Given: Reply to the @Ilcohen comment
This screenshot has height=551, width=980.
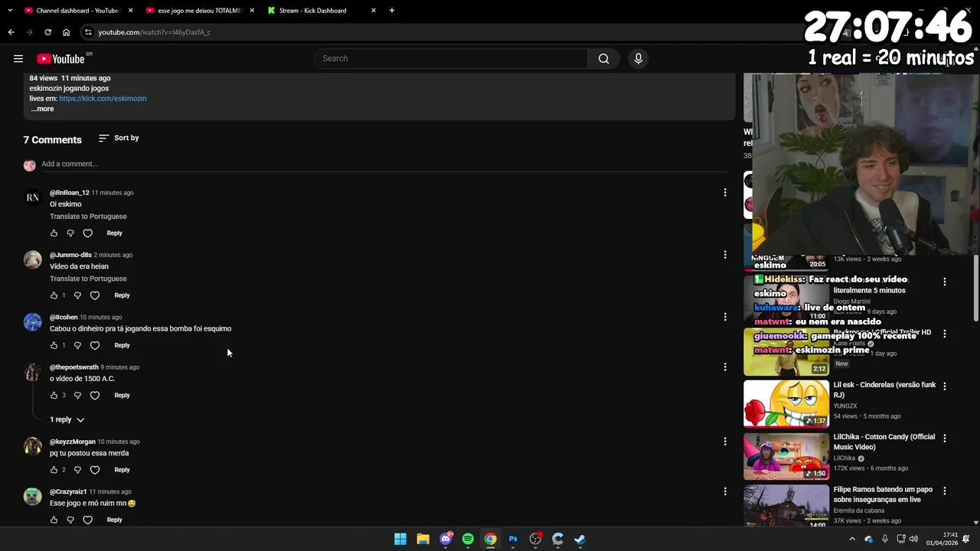Looking at the screenshot, I should (122, 346).
